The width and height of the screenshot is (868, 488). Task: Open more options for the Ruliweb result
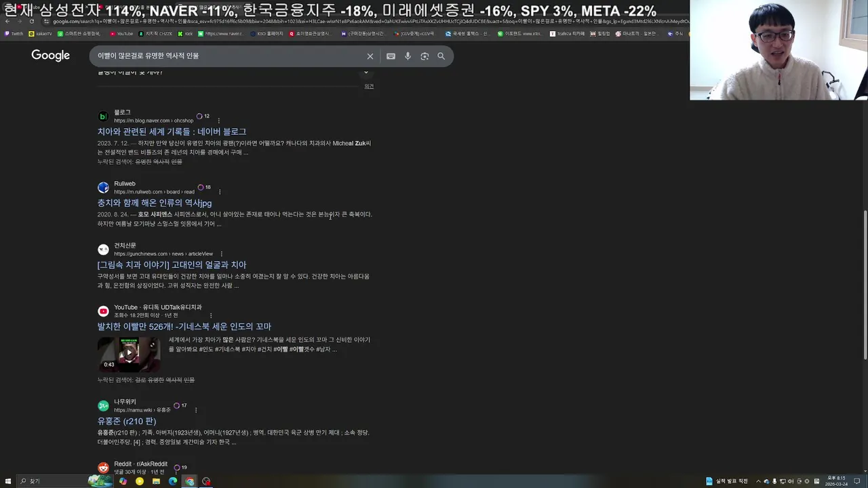click(220, 192)
